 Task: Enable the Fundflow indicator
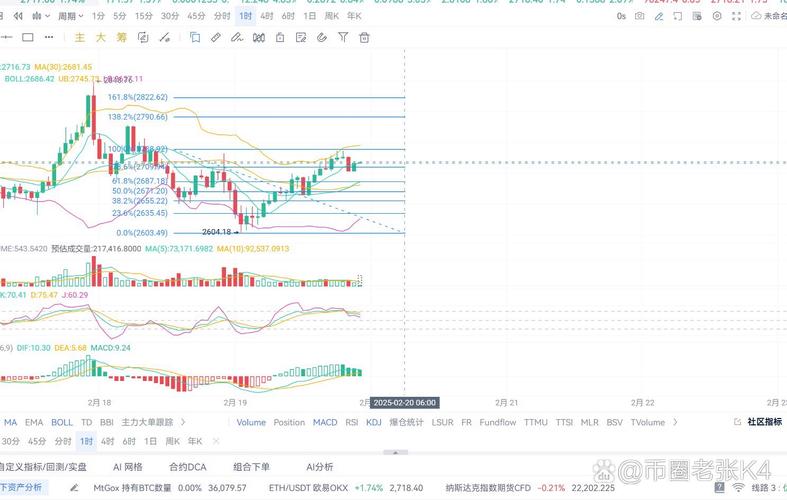(x=498, y=422)
